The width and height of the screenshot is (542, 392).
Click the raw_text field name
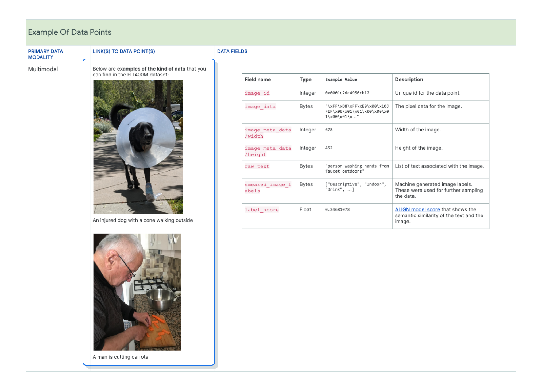[257, 166]
